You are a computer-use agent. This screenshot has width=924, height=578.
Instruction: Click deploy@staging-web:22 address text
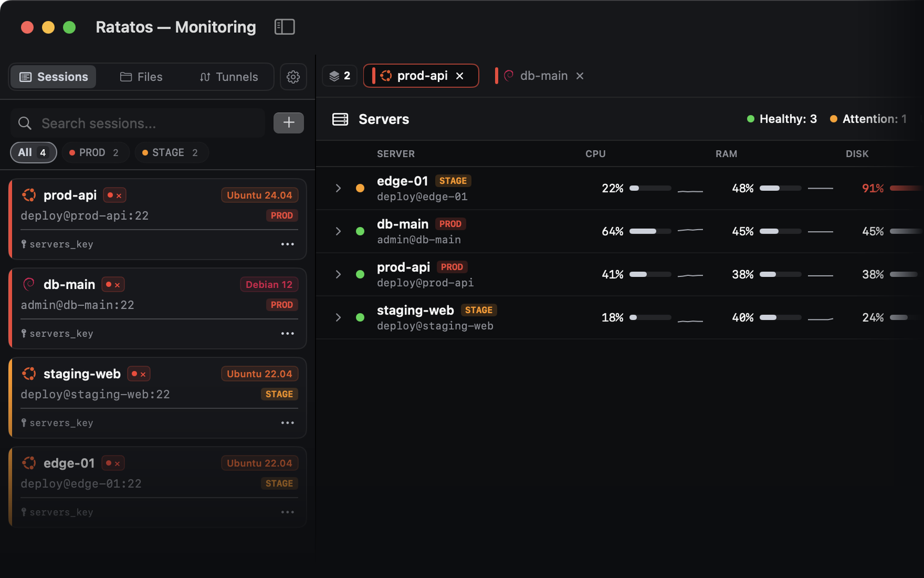[95, 394]
